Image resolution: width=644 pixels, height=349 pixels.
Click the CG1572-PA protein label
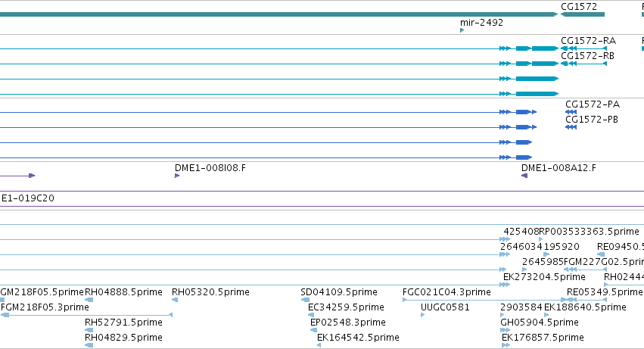point(593,104)
